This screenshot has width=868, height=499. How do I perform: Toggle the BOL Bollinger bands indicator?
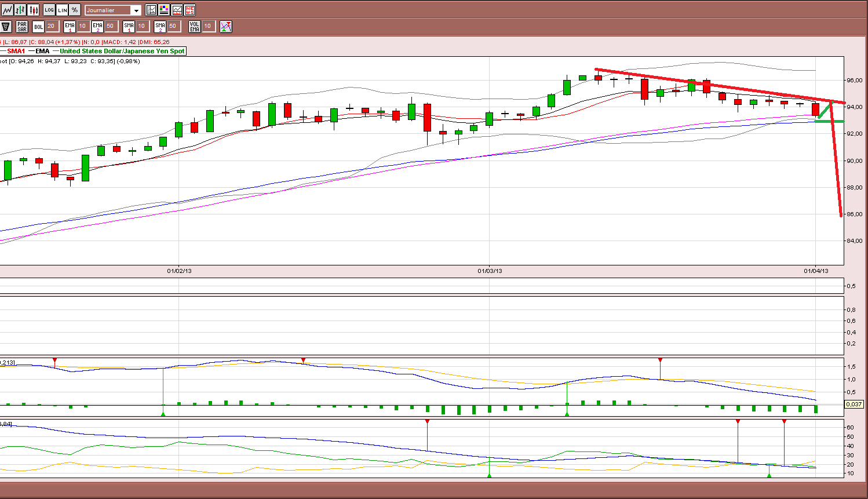pyautogui.click(x=38, y=26)
